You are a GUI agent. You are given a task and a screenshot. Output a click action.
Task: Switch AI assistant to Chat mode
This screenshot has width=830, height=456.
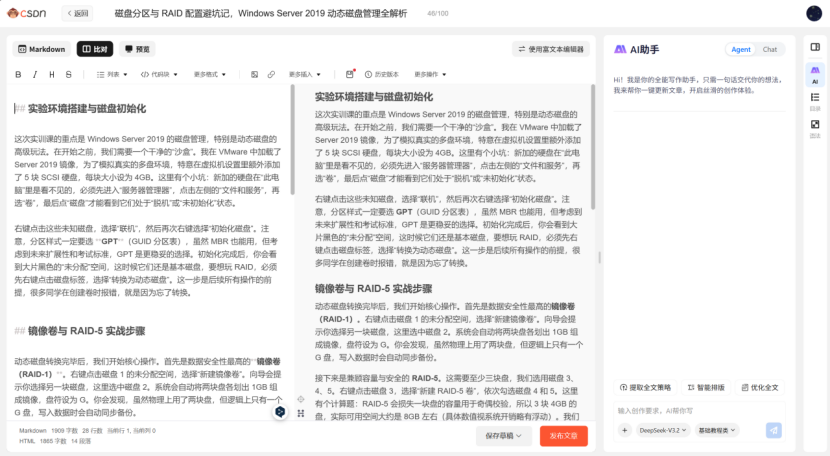coord(770,49)
